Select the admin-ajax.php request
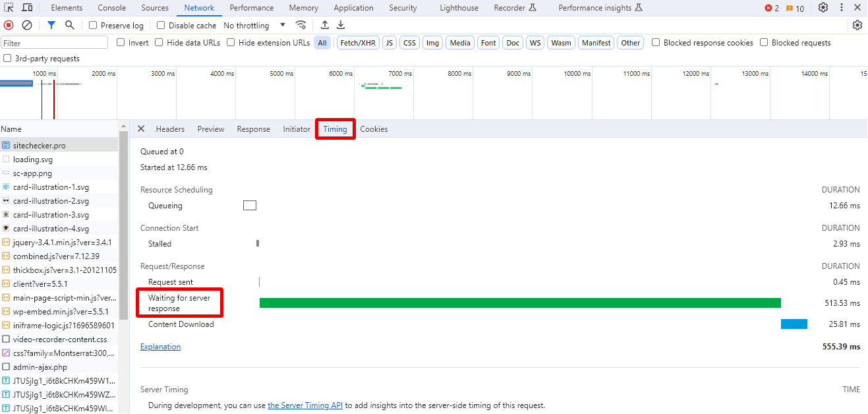The width and height of the screenshot is (868, 414). click(59, 367)
